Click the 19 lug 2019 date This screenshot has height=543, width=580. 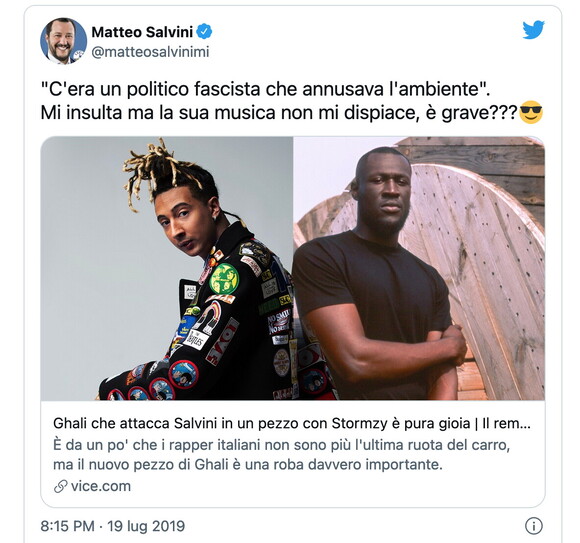pos(146,526)
